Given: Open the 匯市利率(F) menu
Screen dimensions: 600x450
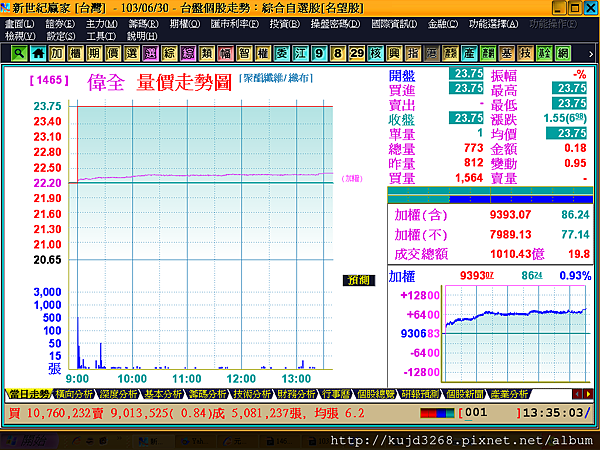Looking at the screenshot, I should [235, 24].
